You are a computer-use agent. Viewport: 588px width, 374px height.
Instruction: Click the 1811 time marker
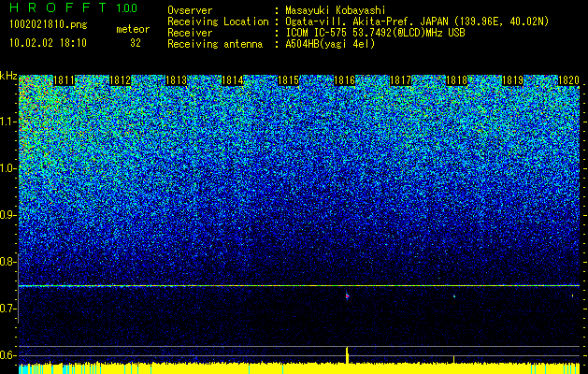65,80
